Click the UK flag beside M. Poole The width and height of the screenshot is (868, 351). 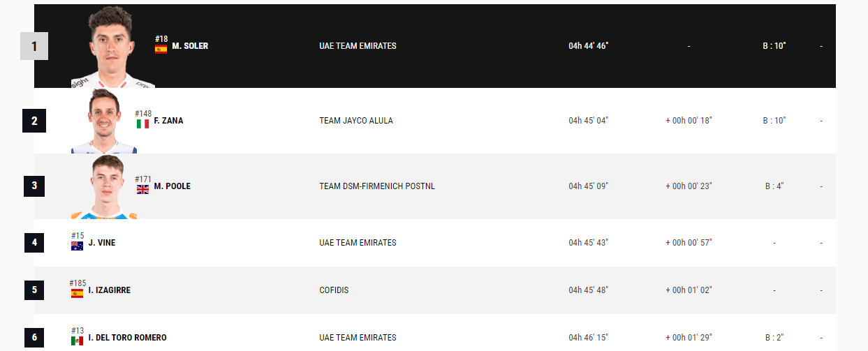[142, 190]
